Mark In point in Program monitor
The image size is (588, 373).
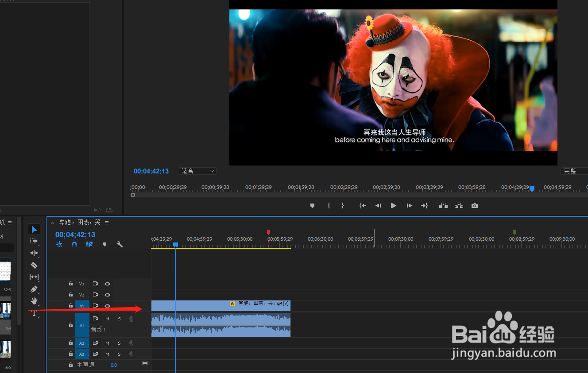(x=329, y=206)
